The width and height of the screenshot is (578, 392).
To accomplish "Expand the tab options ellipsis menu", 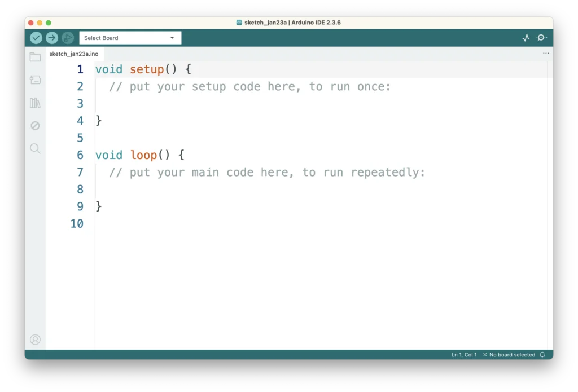I will [x=546, y=54].
